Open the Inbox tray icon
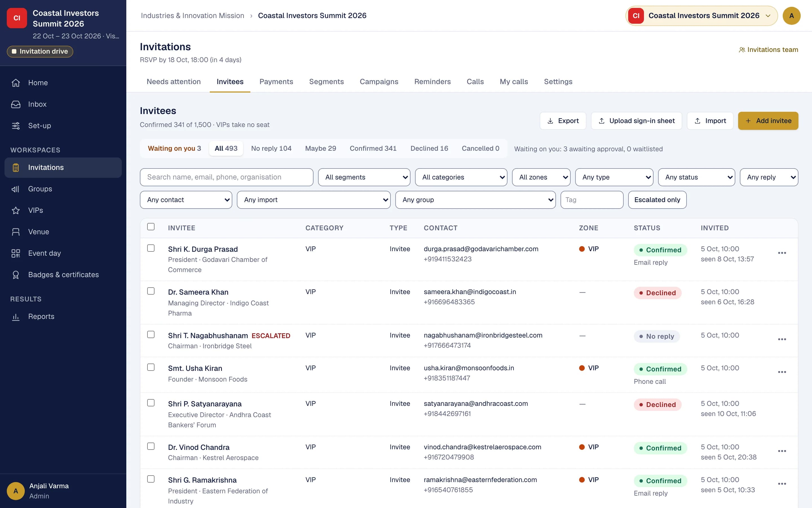 tap(16, 104)
